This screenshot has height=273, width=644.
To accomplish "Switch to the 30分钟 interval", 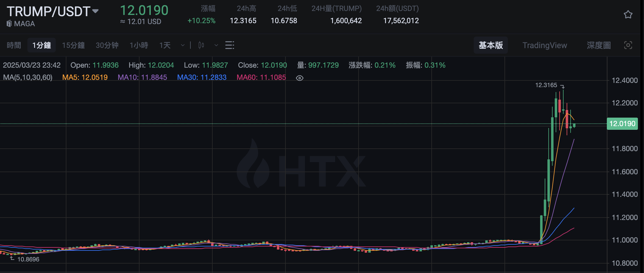I will [x=107, y=45].
